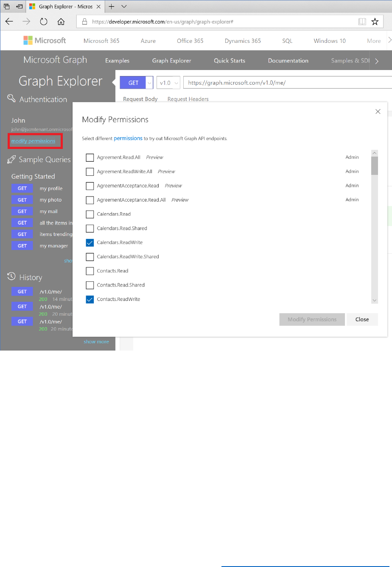Open Azure nav item
The image size is (392, 567).
pos(148,41)
